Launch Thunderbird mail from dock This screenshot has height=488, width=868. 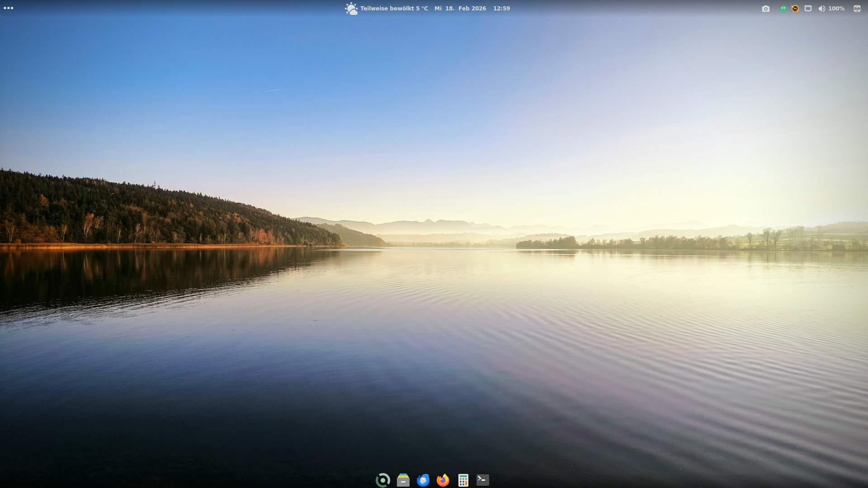(423, 480)
